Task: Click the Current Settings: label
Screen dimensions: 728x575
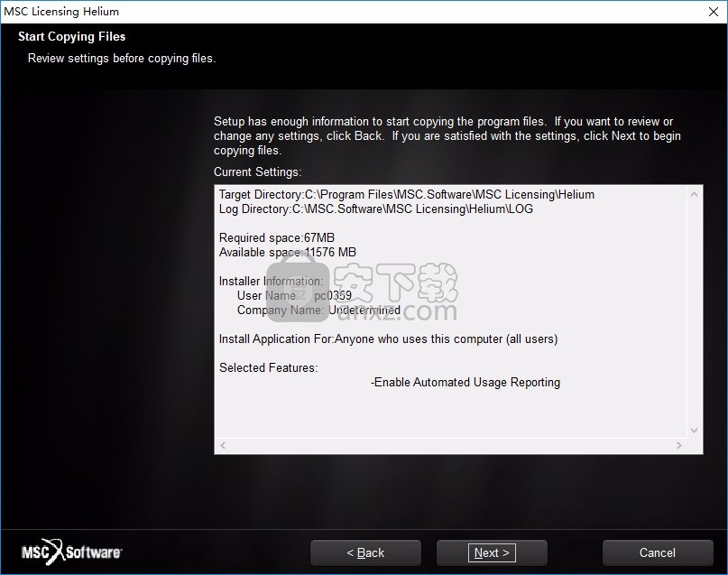Action: pos(258,172)
